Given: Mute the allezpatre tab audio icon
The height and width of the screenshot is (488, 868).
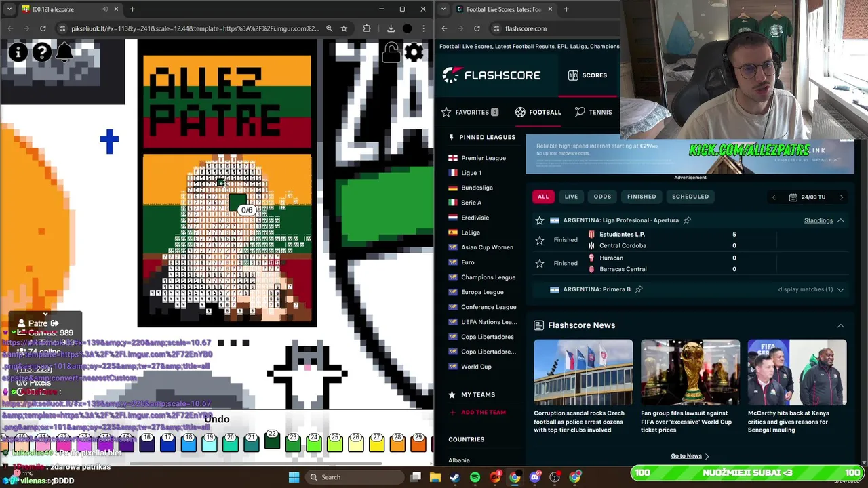Looking at the screenshot, I should [x=105, y=9].
